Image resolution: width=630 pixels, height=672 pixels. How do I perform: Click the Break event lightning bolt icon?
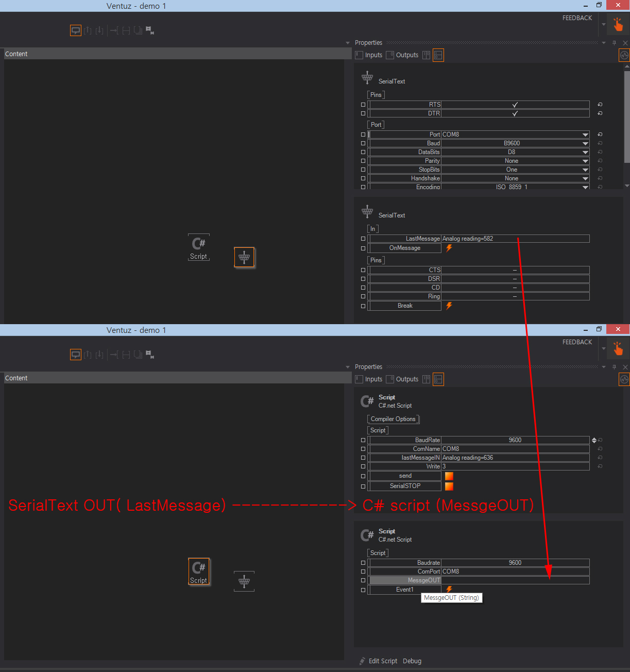[449, 306]
